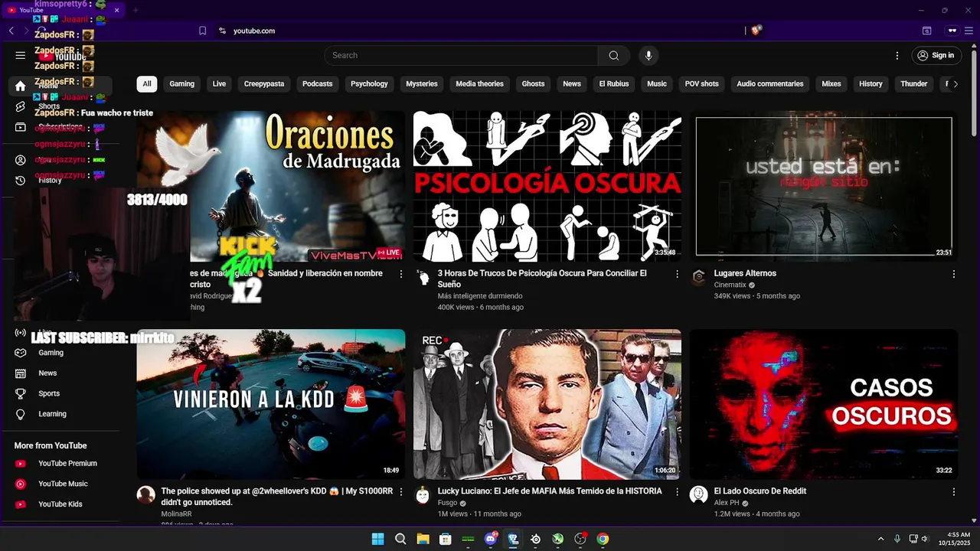Start voice search with the microphone icon
This screenshot has height=551, width=980.
pyautogui.click(x=648, y=55)
